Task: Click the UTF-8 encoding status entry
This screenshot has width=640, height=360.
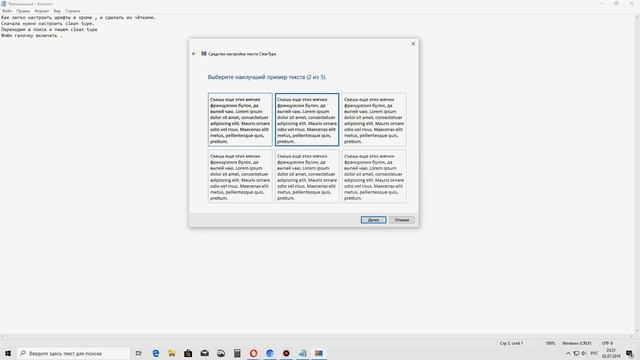Action: [607, 343]
